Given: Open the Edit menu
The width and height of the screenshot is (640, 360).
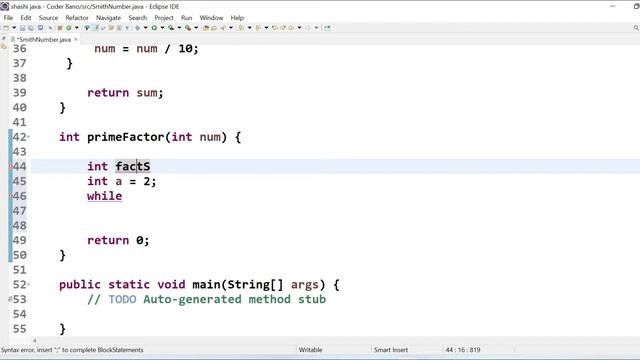Looking at the screenshot, I should click(x=26, y=18).
